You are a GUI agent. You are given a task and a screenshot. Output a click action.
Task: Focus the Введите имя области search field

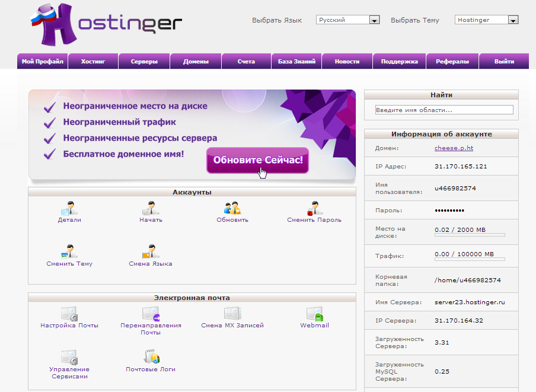click(444, 110)
